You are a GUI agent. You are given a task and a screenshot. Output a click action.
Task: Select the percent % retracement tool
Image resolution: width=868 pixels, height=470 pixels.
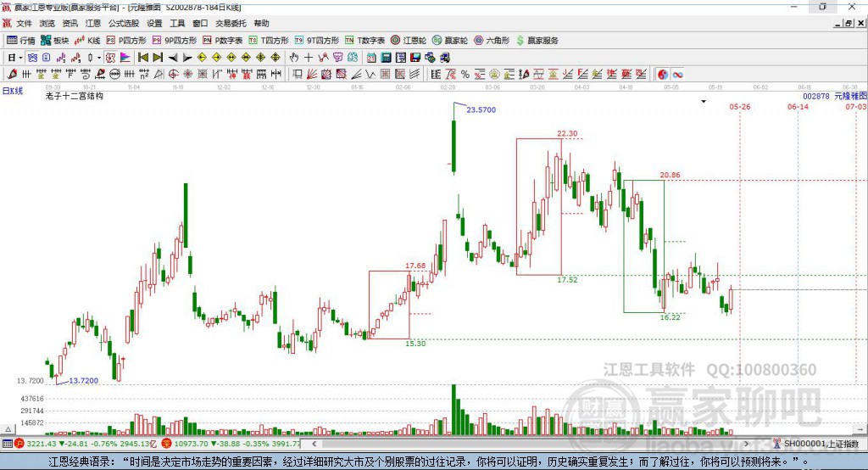tap(465, 75)
